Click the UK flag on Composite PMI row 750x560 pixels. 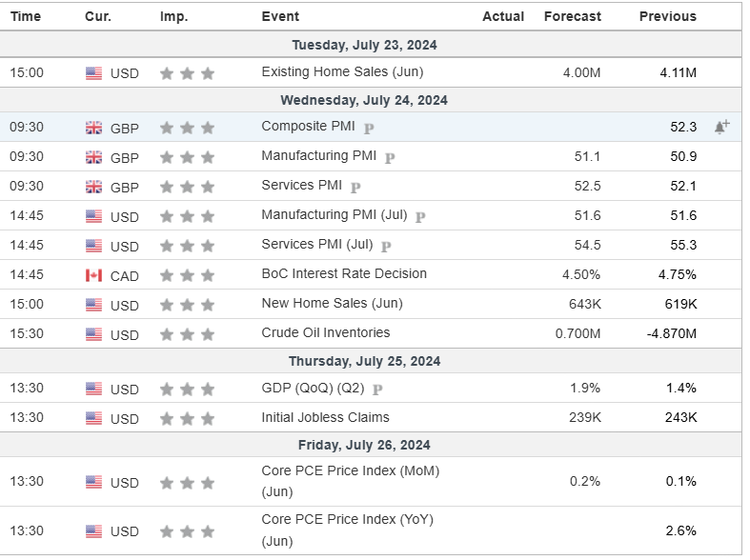93,128
